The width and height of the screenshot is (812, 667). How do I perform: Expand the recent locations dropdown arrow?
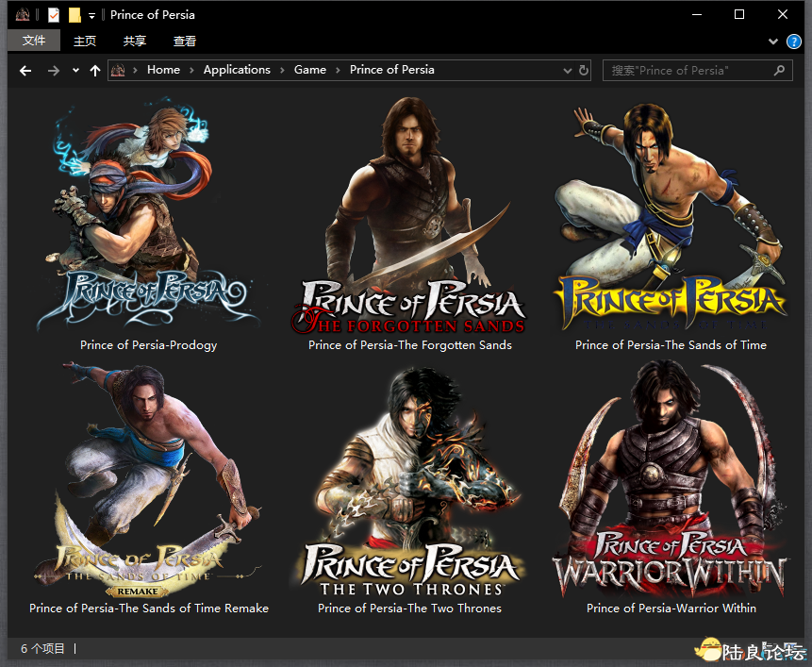[x=75, y=71]
